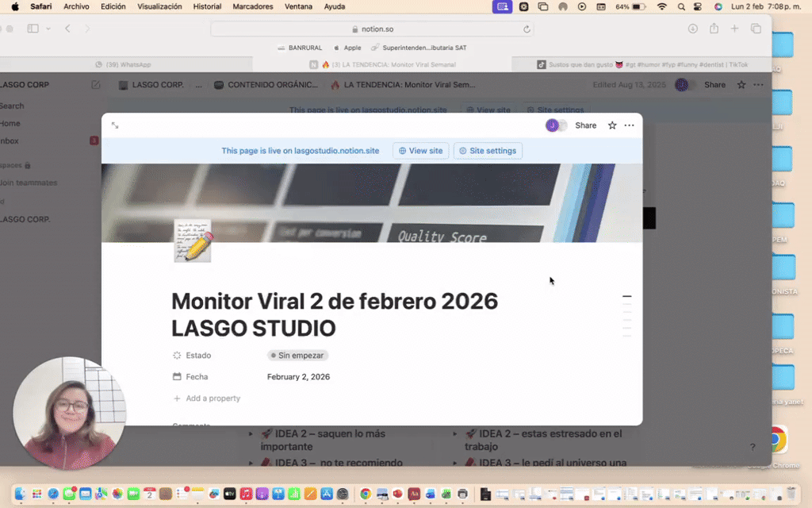Open Siri from the menu bar

click(x=718, y=6)
